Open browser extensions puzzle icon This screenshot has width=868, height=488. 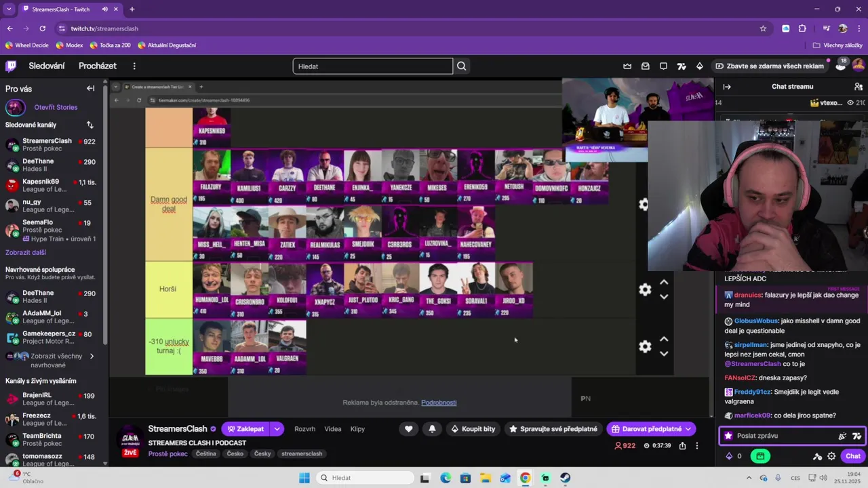(803, 28)
